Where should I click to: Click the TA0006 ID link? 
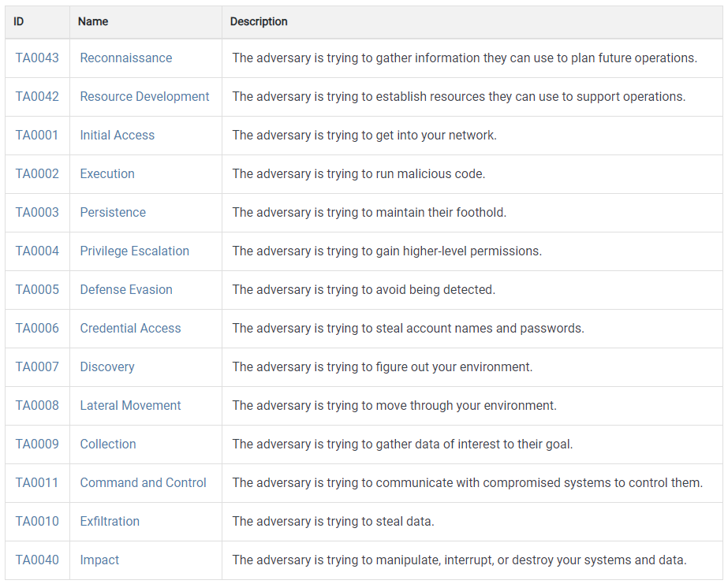click(x=37, y=328)
